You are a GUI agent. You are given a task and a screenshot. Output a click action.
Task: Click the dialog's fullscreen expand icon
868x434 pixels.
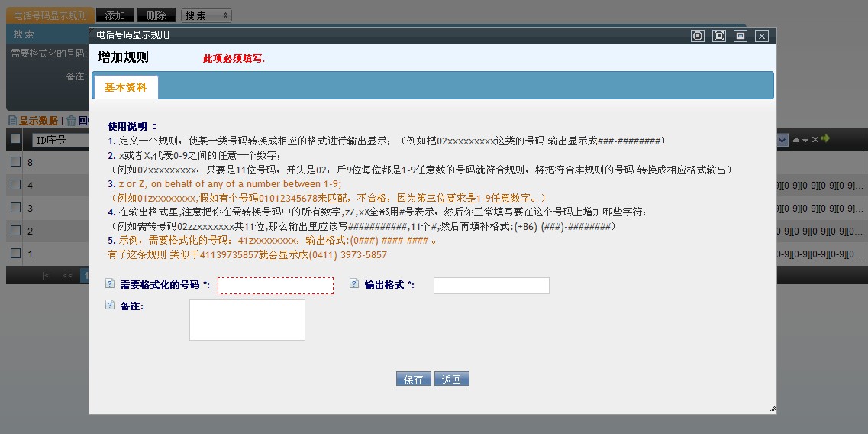[718, 36]
